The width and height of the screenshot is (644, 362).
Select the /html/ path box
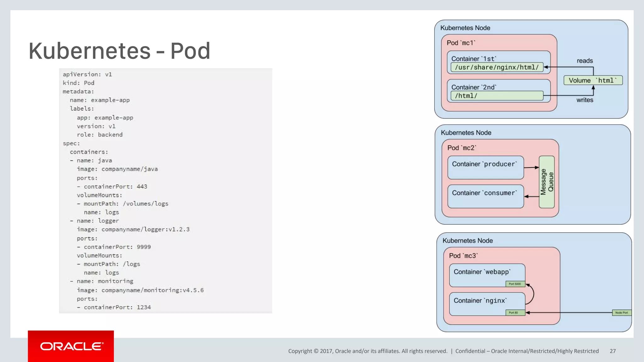[x=497, y=96]
